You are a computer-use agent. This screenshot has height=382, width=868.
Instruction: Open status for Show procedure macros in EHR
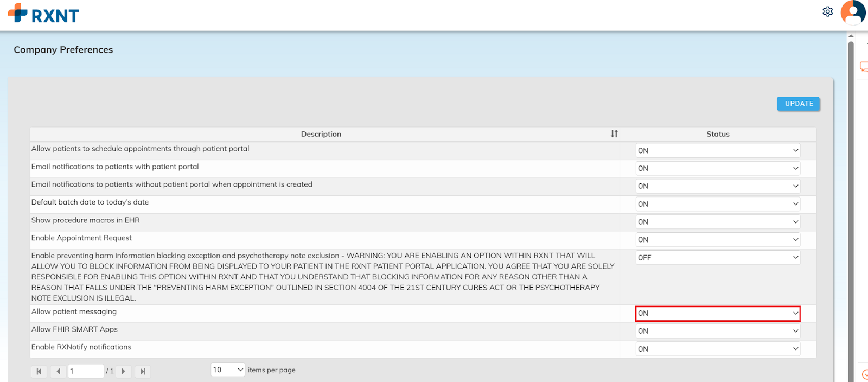[x=717, y=222]
